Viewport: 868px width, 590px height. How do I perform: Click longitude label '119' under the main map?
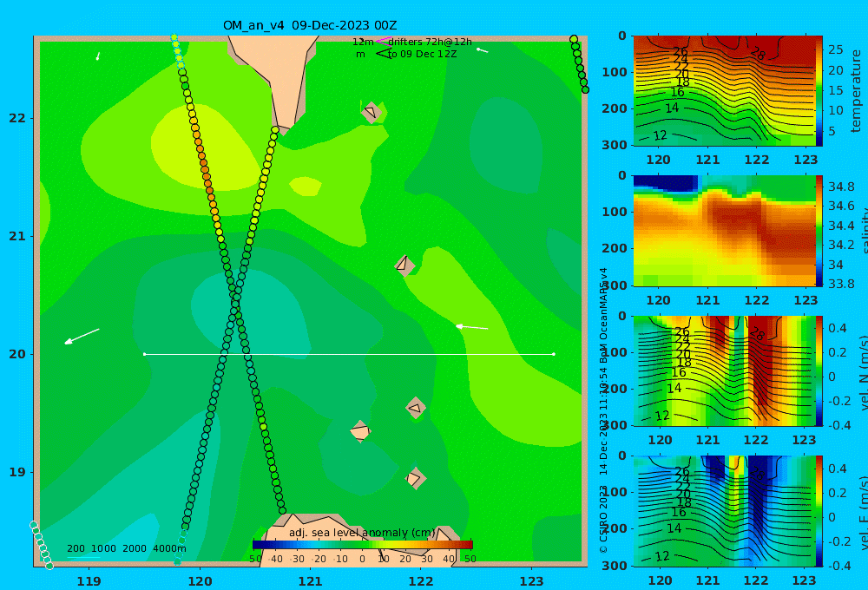click(x=89, y=581)
